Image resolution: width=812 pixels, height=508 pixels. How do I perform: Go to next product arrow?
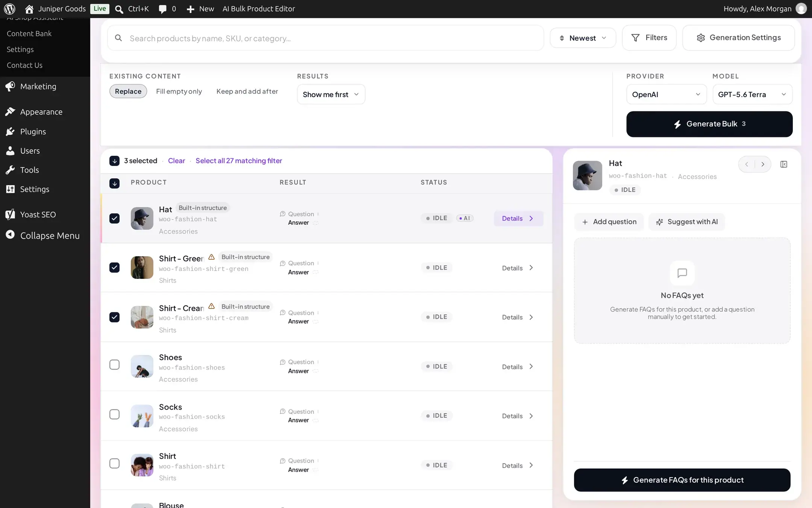tap(763, 164)
